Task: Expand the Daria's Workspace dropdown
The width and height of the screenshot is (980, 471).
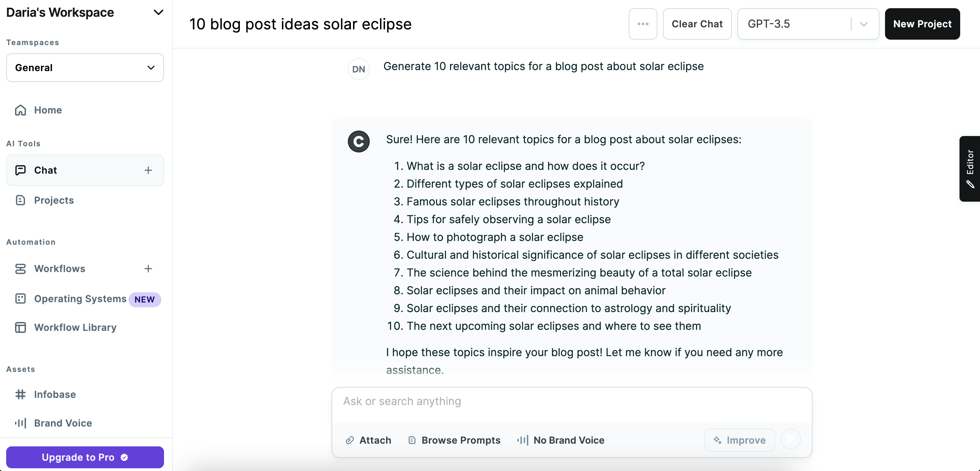Action: click(158, 13)
